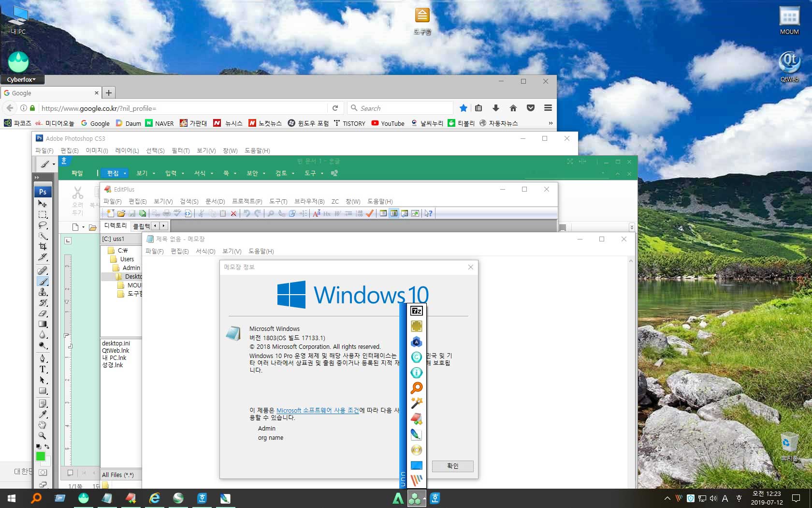The width and height of the screenshot is (812, 508).
Task: Open new tab in Cyberfox browser
Action: point(109,93)
